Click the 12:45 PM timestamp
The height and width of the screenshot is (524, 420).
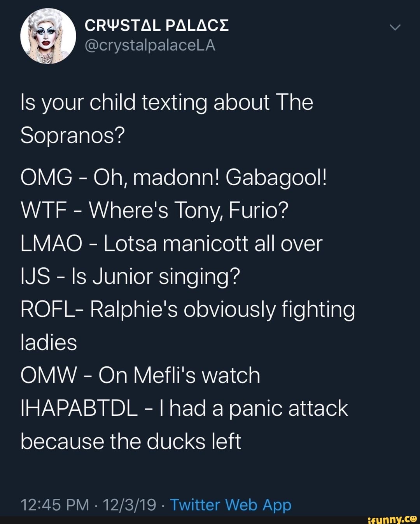pos(55,505)
